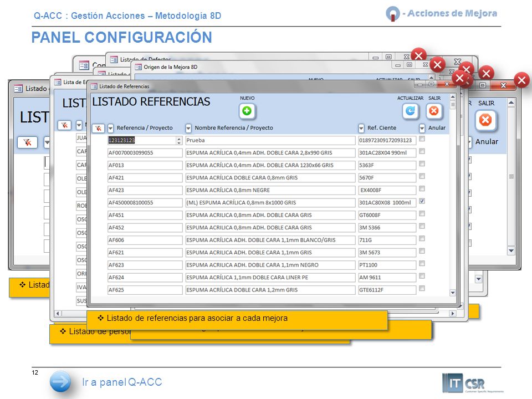
Task: Click reference field AF0070003099055
Action: (x=145, y=153)
